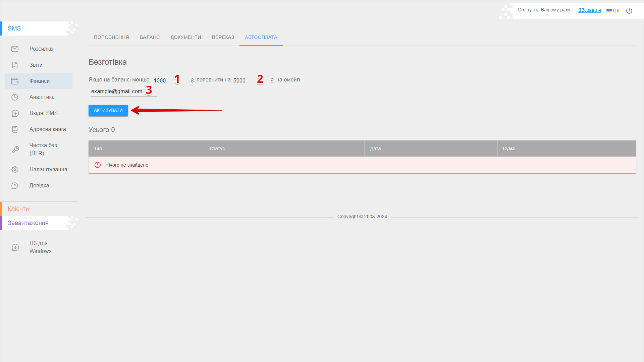Click the ПЗ для Windows download icon
644x362 pixels.
click(15, 247)
